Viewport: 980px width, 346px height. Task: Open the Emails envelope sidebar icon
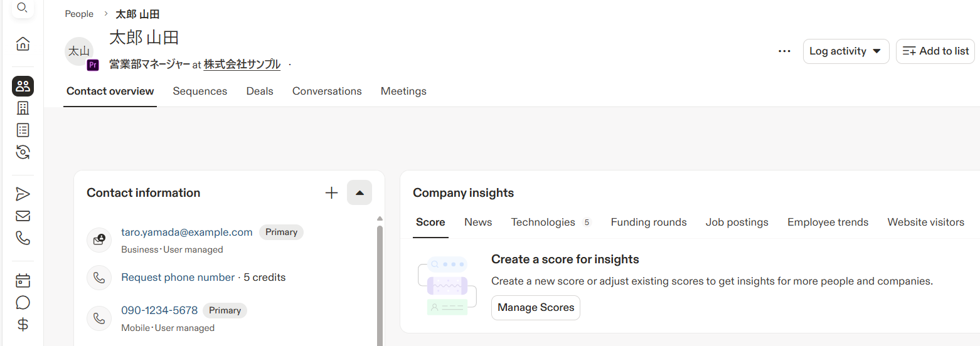[x=23, y=216]
